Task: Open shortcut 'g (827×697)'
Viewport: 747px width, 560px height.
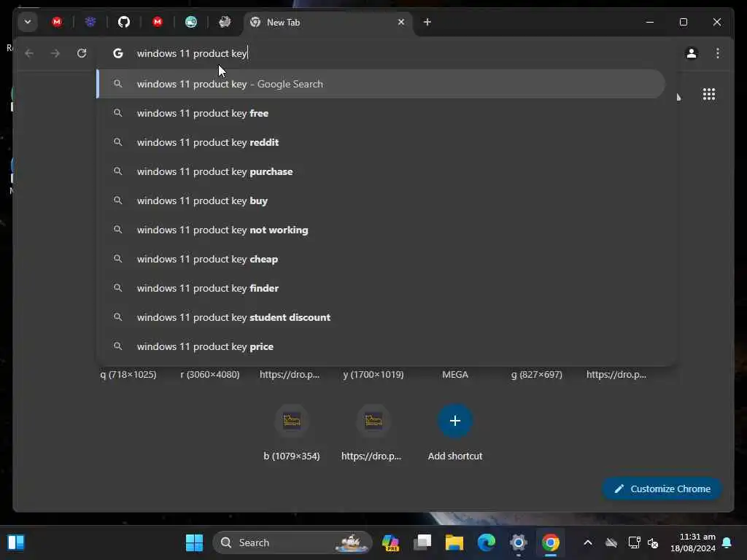Action: click(536, 374)
